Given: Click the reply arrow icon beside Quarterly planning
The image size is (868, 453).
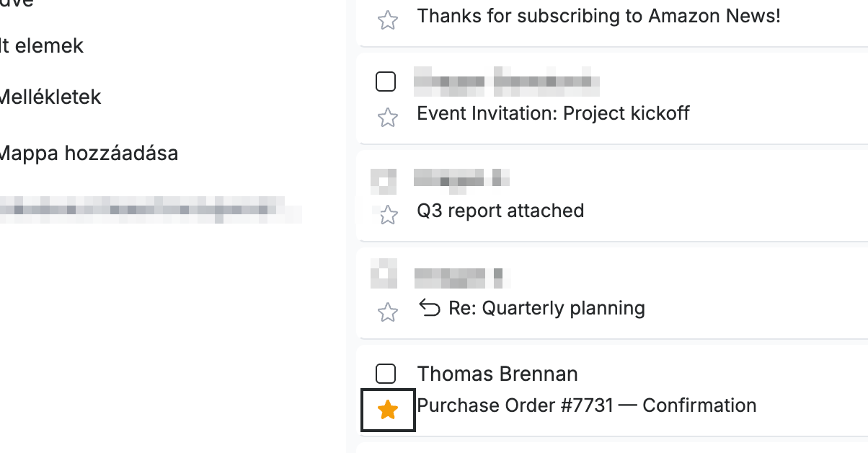Looking at the screenshot, I should point(430,309).
